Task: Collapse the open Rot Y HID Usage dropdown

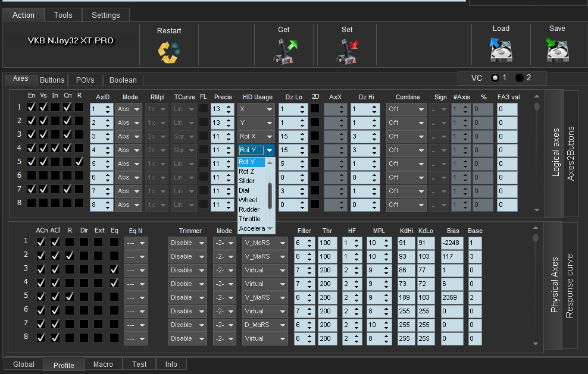Action: (270, 150)
